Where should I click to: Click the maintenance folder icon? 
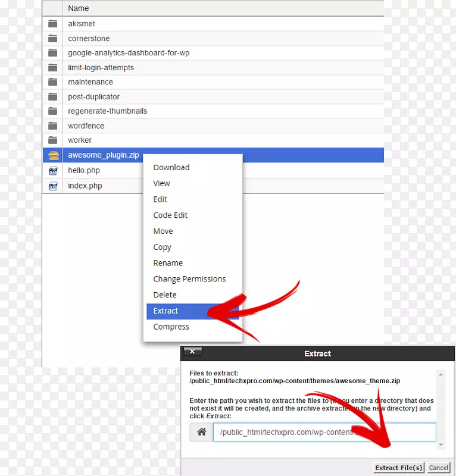click(x=52, y=82)
